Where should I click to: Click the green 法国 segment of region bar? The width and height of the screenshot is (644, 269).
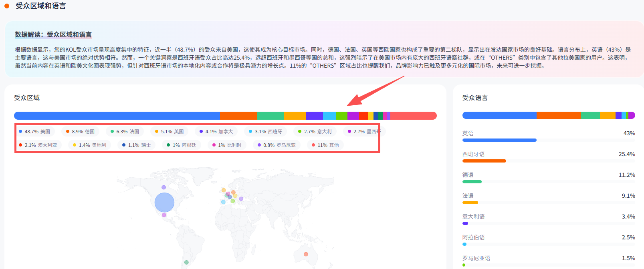pos(271,116)
